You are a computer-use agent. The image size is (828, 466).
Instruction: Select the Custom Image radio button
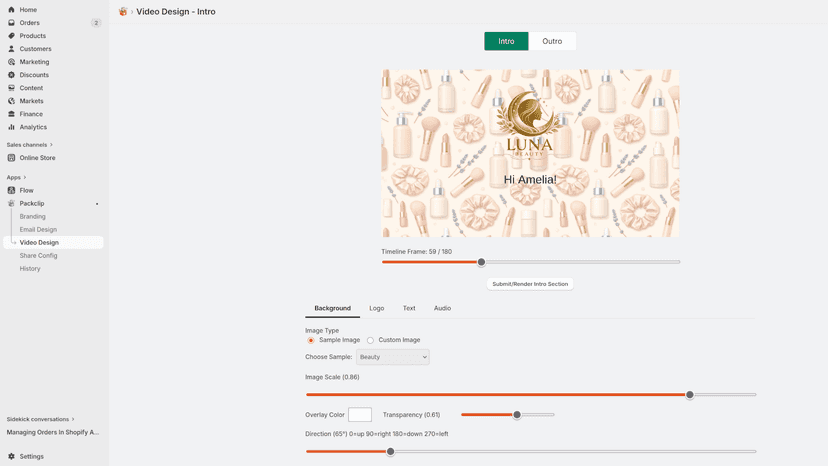pyautogui.click(x=370, y=340)
